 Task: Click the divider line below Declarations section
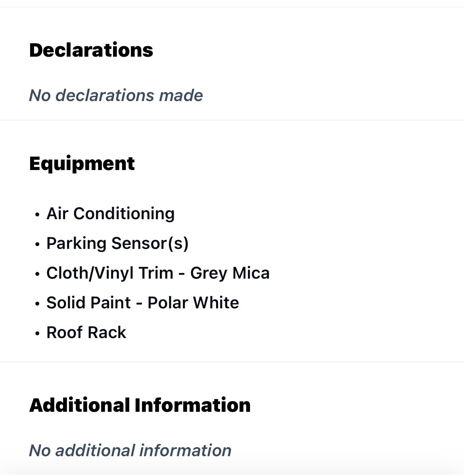click(x=232, y=120)
